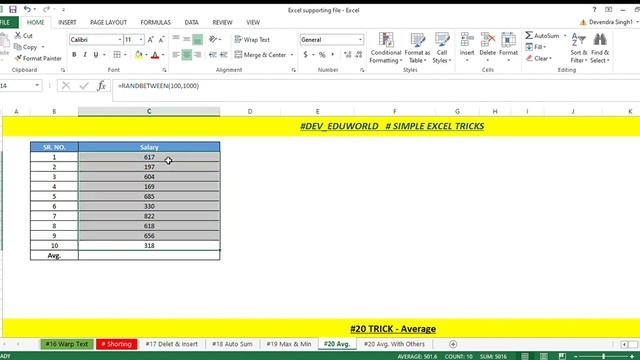Viewport: 640px width, 360px height.
Task: Open the General number format dropdown
Action: pos(360,40)
